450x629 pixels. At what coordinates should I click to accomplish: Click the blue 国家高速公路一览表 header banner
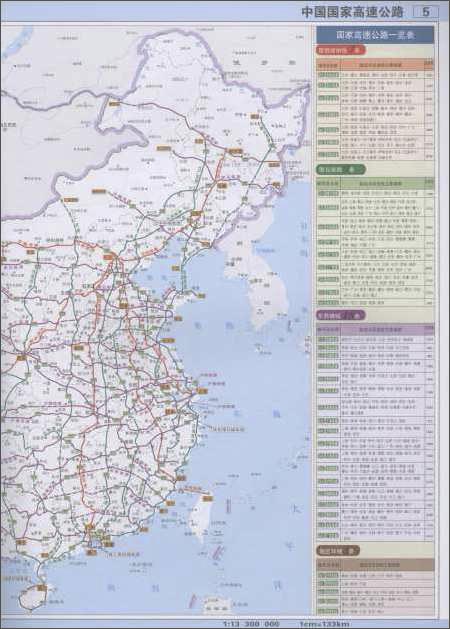[x=375, y=35]
